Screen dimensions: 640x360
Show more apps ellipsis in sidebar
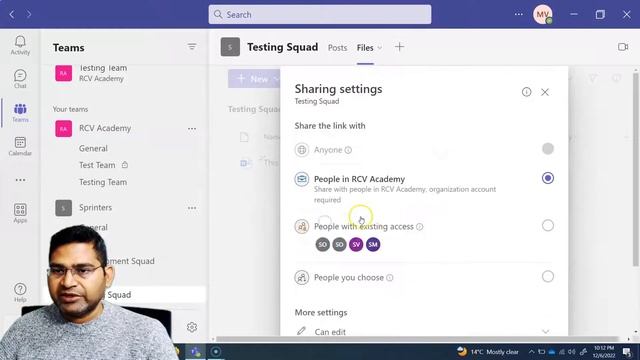(20, 180)
